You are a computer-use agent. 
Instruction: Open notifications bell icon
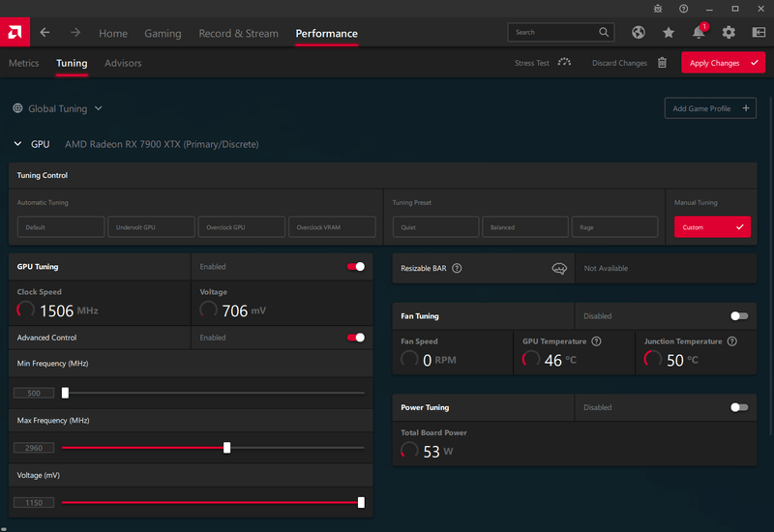pyautogui.click(x=699, y=33)
